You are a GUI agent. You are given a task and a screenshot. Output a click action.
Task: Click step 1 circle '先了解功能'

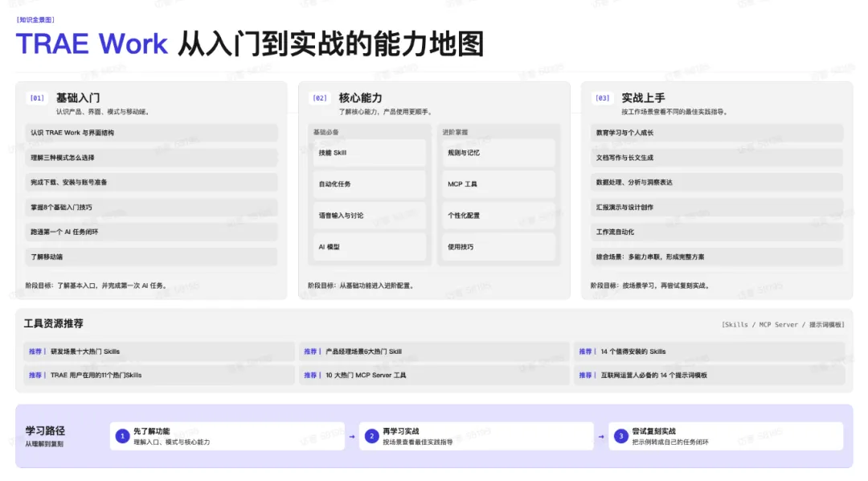122,437
